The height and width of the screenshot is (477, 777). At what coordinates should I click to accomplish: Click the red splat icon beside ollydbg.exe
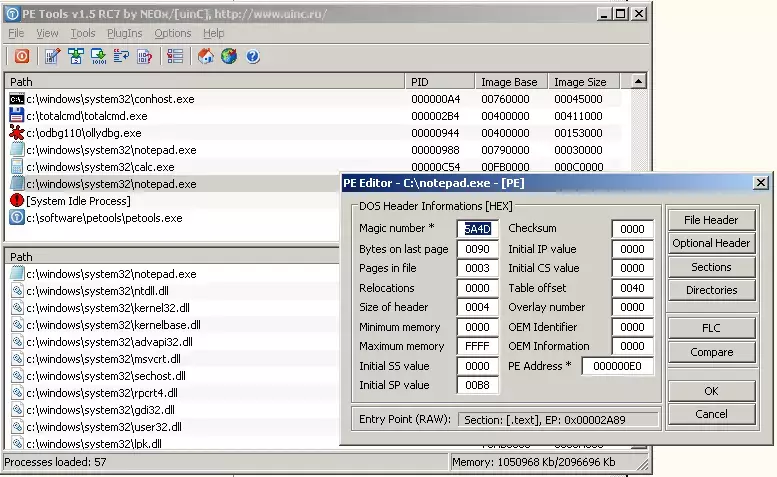tap(17, 133)
